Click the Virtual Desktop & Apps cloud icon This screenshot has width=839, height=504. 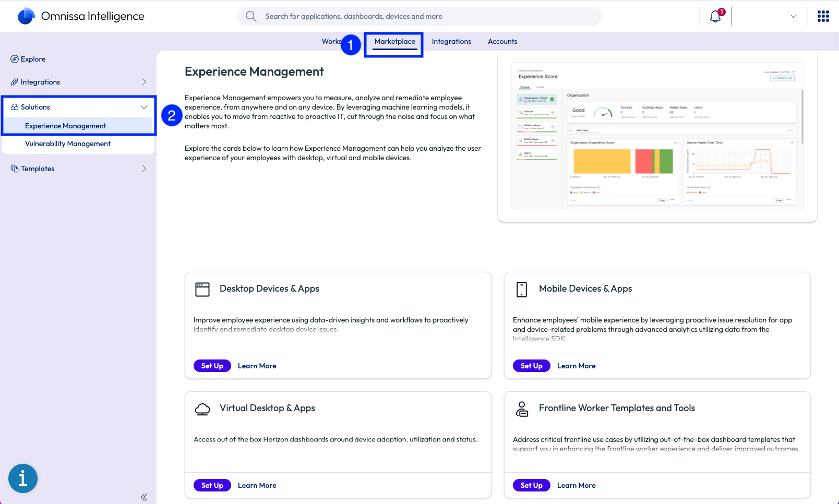click(x=202, y=409)
